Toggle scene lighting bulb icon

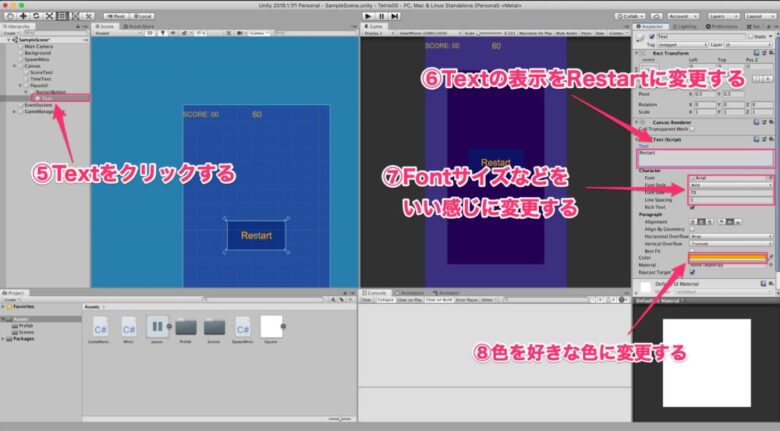tap(163, 33)
